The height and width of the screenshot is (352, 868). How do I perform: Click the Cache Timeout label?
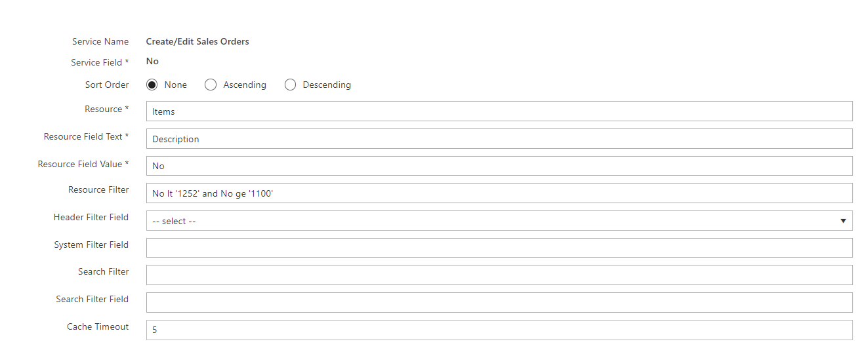click(98, 326)
